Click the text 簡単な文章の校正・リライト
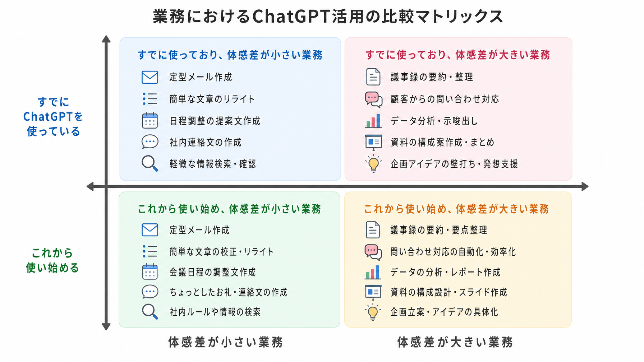This screenshot has width=644, height=362. (221, 252)
